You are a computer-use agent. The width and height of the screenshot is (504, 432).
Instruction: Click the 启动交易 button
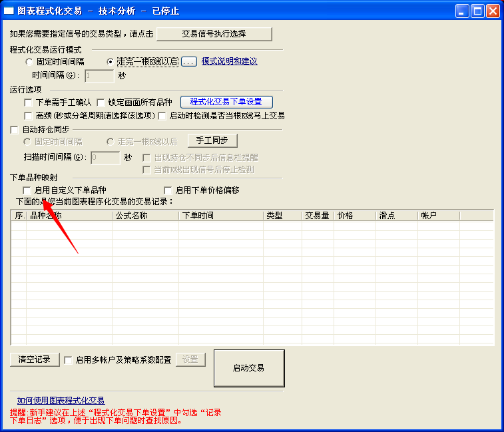pos(249,368)
